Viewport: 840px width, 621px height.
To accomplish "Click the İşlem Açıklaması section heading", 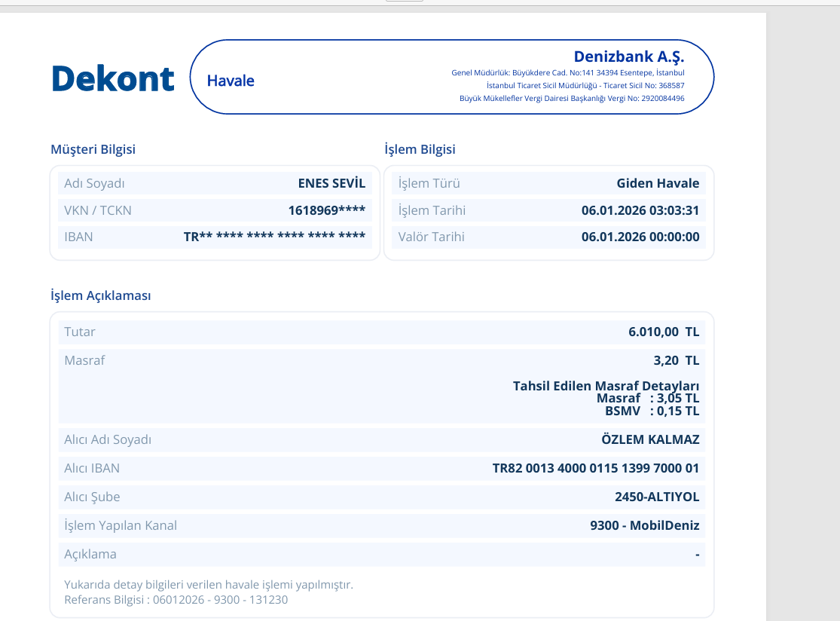I will click(x=101, y=295).
